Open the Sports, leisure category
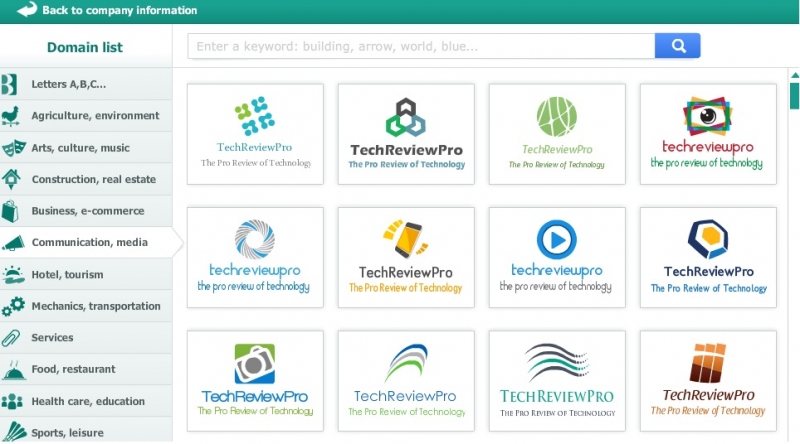This screenshot has width=800, height=444. tap(67, 433)
